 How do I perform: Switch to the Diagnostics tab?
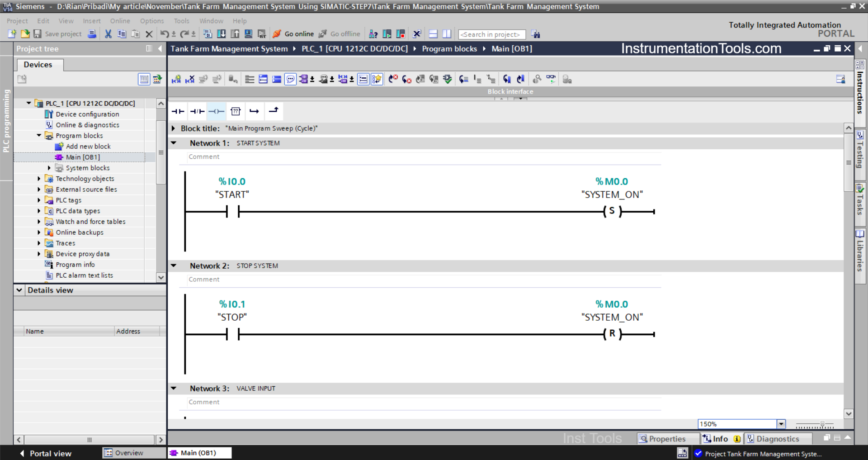(x=778, y=439)
